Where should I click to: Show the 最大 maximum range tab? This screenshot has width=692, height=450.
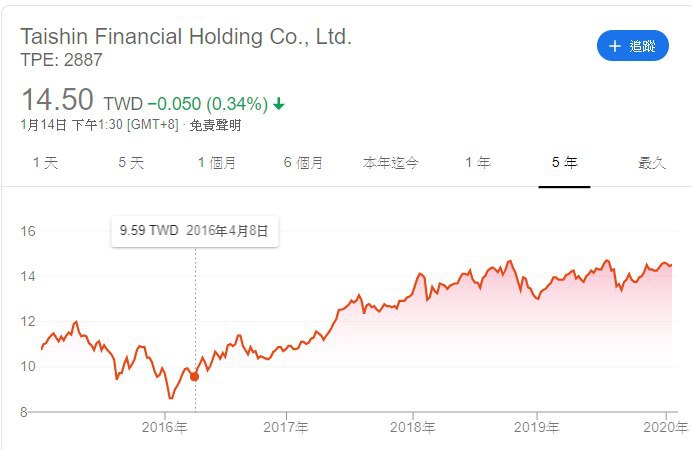pos(651,162)
